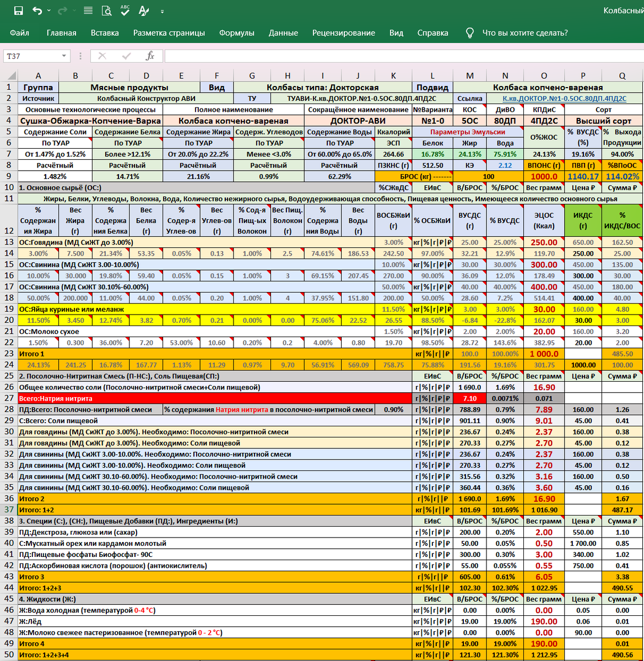Click 'ОС:Яйца куриные или меланж' row

(196, 309)
